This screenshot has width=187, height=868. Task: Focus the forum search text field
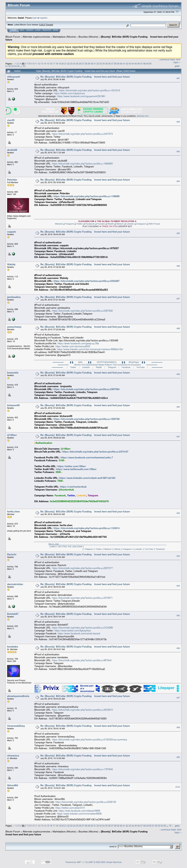[x=148, y=25]
